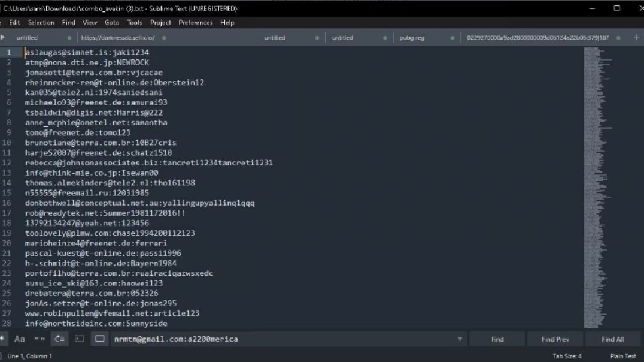Close the darknessdz.sellix.io tab via its dot
Viewport: 644px width, 362px height.
(x=164, y=38)
